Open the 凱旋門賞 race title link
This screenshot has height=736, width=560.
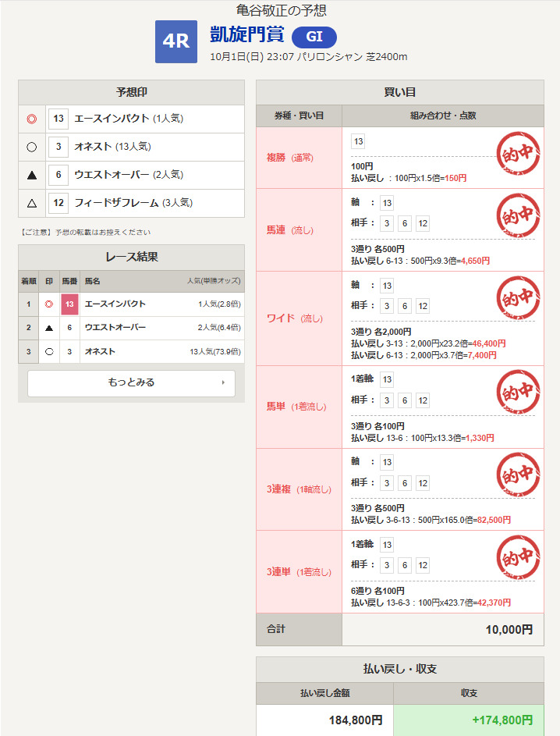[x=246, y=35]
